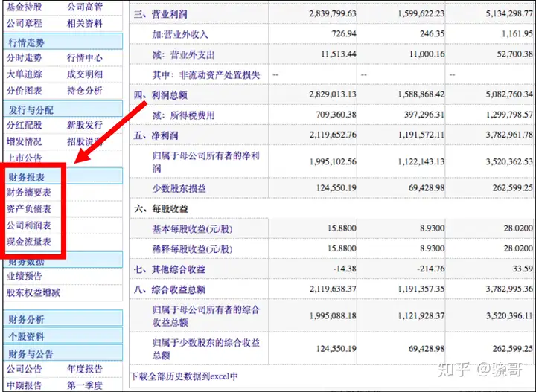Open the 分时走势 link
This screenshot has height=392, width=536.
[24, 57]
